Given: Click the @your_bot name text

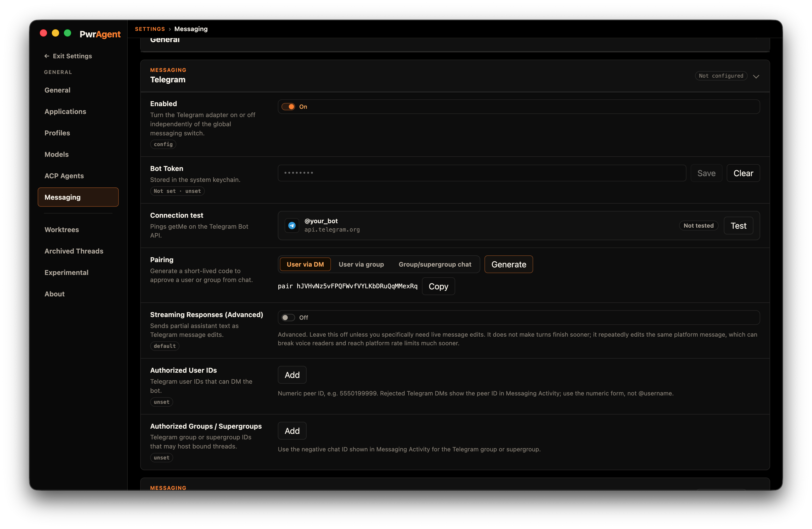Looking at the screenshot, I should (x=321, y=221).
